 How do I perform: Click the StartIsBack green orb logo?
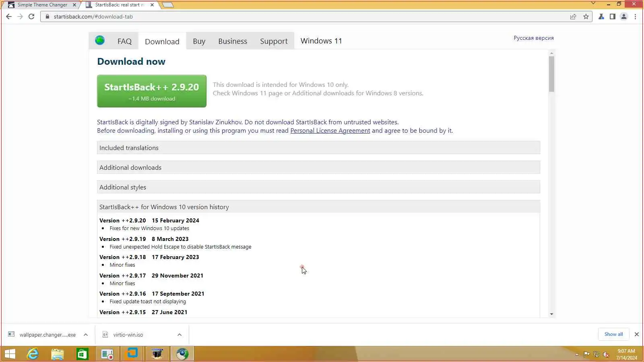coord(100,40)
